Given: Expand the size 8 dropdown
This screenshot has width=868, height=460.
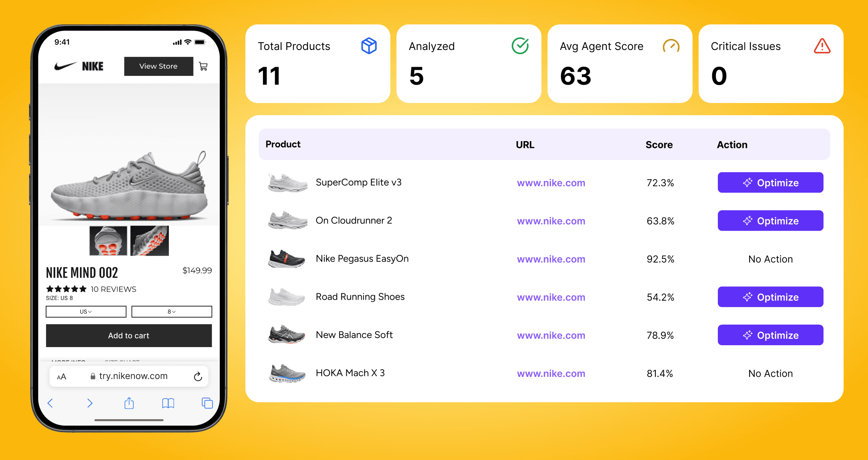Looking at the screenshot, I should 171,312.
